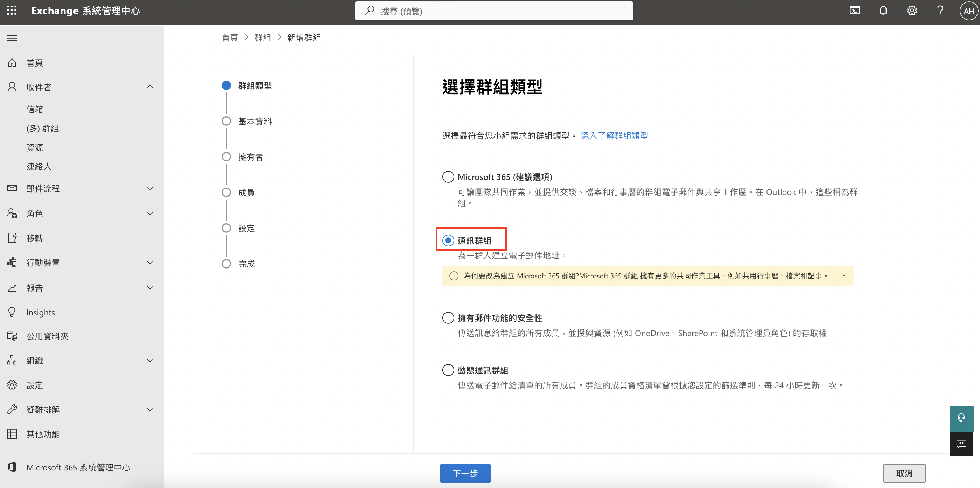Click the Organization hierarchy icon
The image size is (980, 488).
click(12, 360)
